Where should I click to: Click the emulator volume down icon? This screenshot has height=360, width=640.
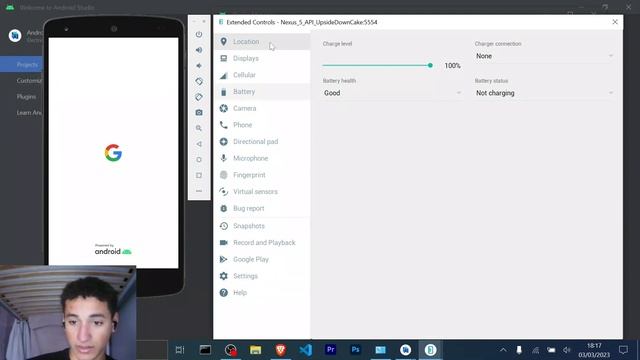click(x=199, y=66)
